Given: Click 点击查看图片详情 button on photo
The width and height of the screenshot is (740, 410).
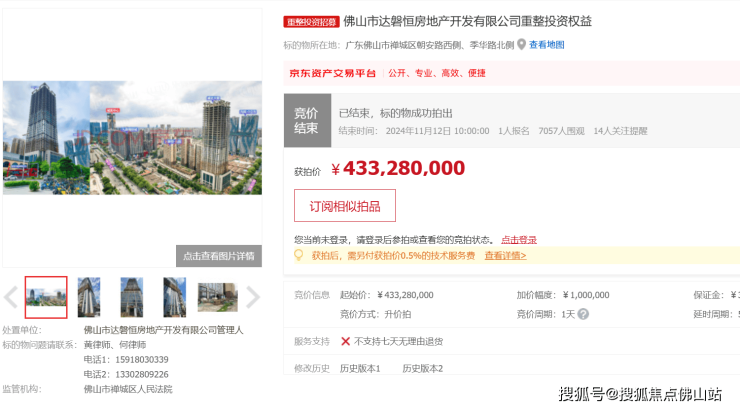Looking at the screenshot, I should point(219,256).
